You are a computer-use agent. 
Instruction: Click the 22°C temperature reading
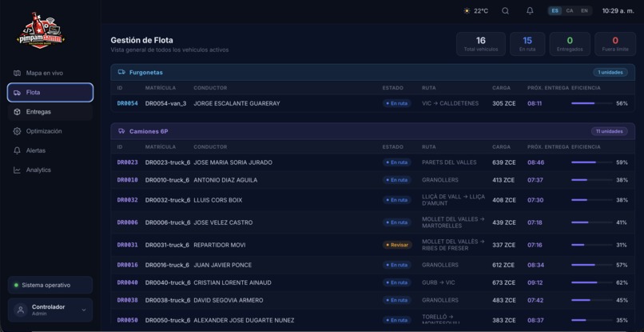481,11
